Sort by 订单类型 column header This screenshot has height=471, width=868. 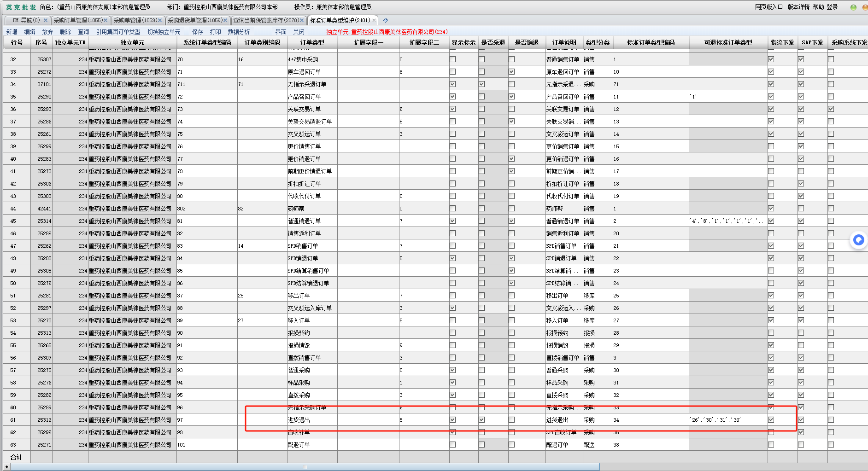pos(312,42)
